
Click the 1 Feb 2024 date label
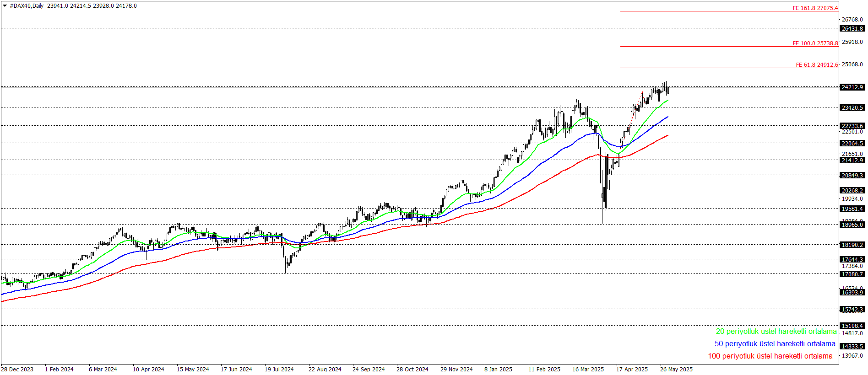pos(59,369)
